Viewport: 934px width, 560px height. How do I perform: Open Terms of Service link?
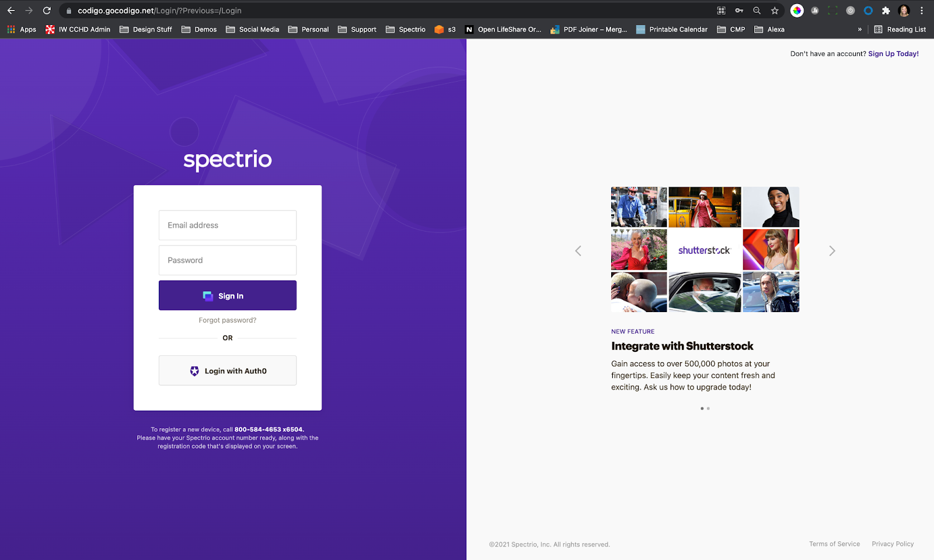pyautogui.click(x=834, y=544)
